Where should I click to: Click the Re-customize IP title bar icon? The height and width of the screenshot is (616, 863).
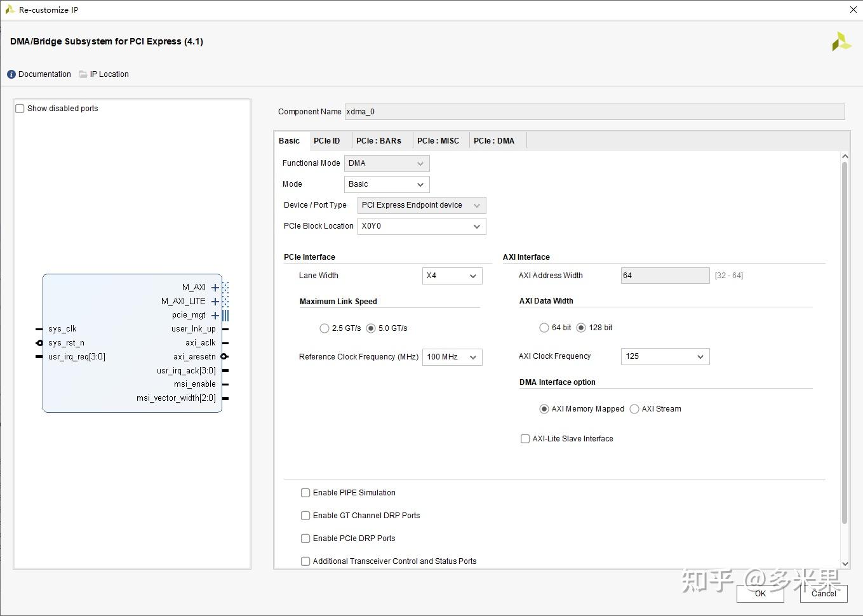tap(9, 10)
